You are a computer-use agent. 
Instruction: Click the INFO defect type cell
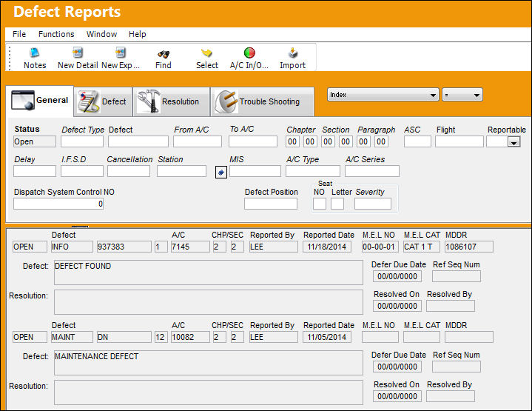72,247
